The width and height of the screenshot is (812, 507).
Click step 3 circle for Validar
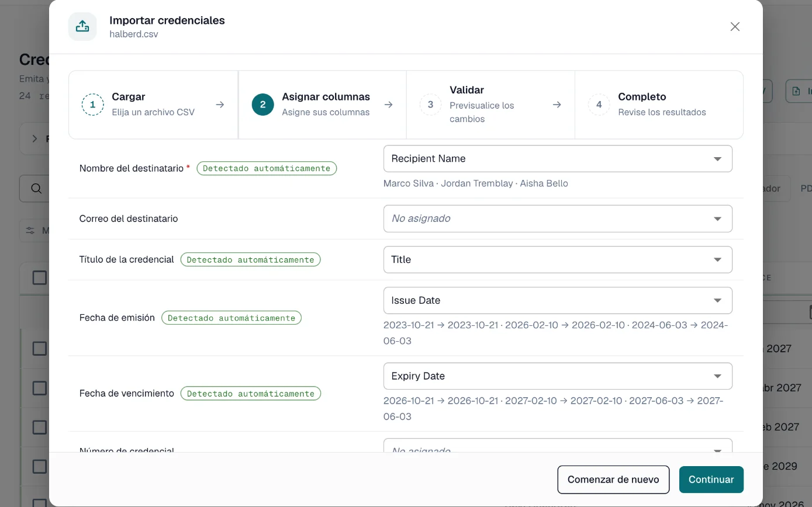(430, 105)
